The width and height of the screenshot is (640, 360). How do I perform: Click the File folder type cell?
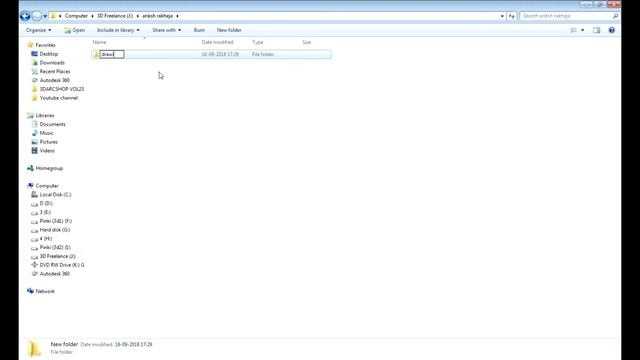tap(263, 54)
